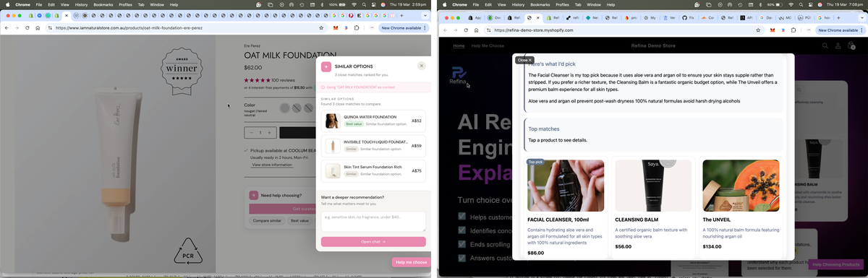868x278 pixels.
Task: Select Skin Tint Serum Foundation Rich option
Action: [x=373, y=171]
